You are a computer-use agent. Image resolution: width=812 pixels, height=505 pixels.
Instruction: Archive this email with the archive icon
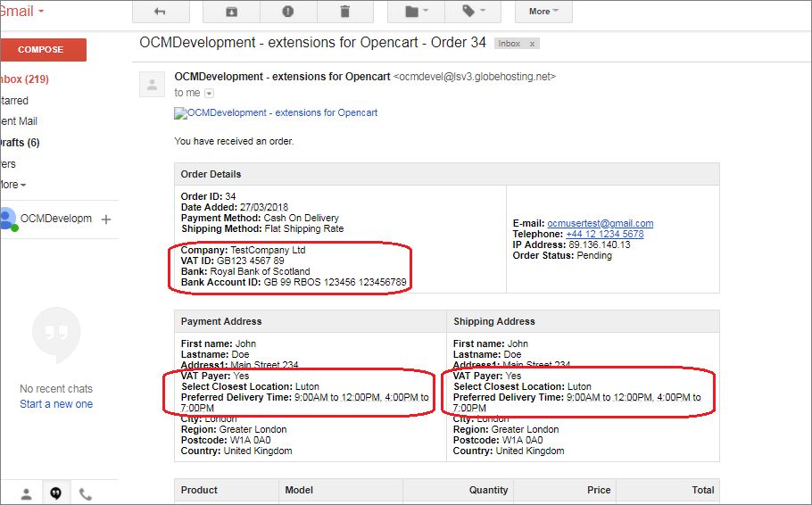click(x=231, y=12)
